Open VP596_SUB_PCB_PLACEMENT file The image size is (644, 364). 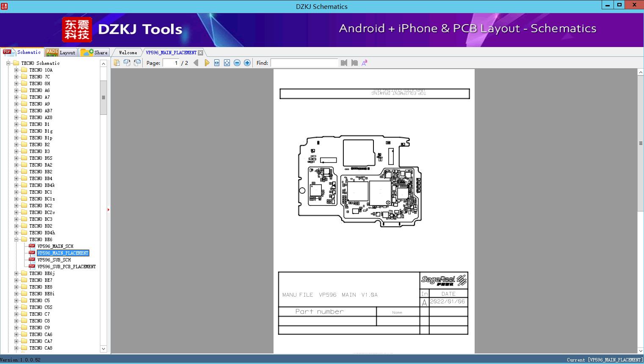click(x=66, y=267)
